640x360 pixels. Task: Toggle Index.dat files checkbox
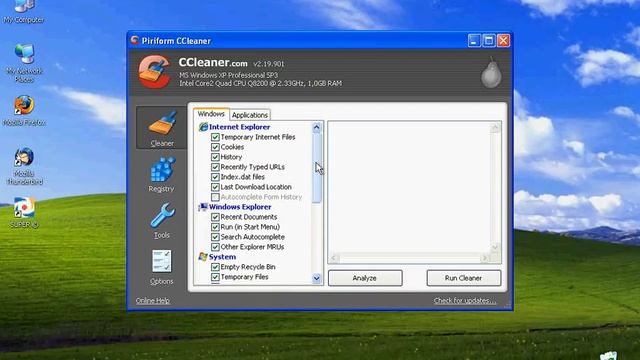pos(215,177)
